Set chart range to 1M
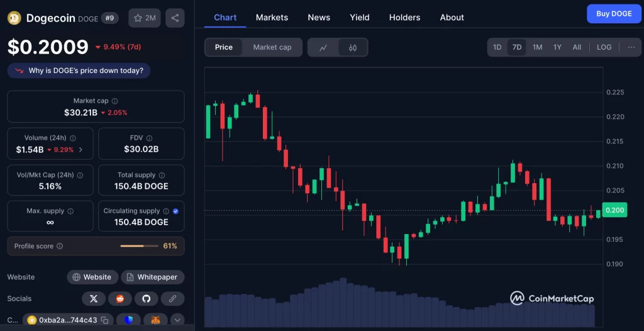Viewport: 644px width, 331px height. (537, 47)
